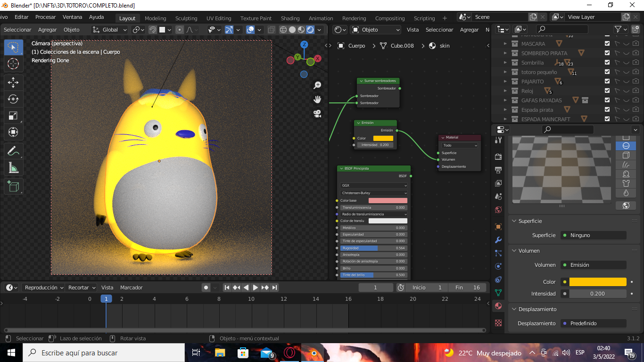The image size is (644, 362).
Task: Uncheck the totoro pequeño collection checkbox
Action: [607, 72]
